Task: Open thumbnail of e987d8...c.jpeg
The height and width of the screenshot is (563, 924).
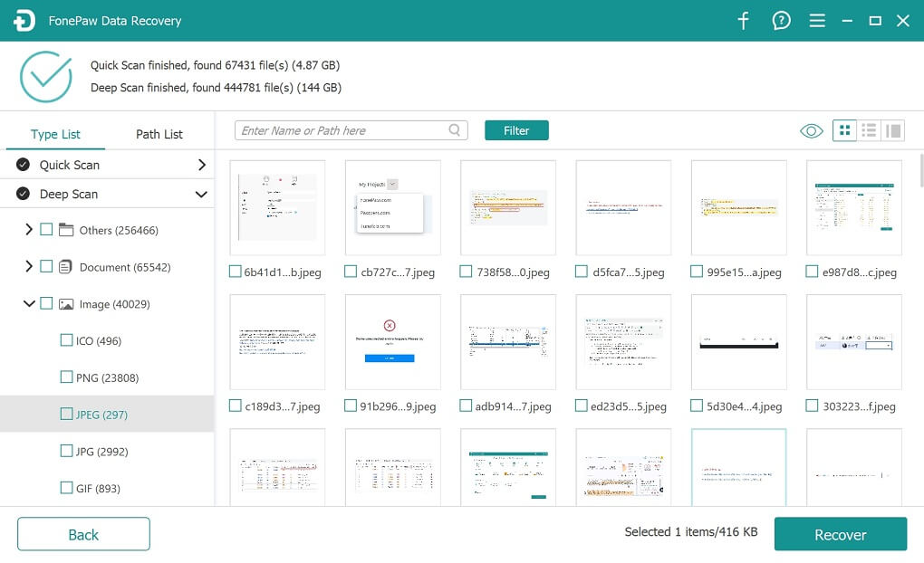Action: pos(854,207)
